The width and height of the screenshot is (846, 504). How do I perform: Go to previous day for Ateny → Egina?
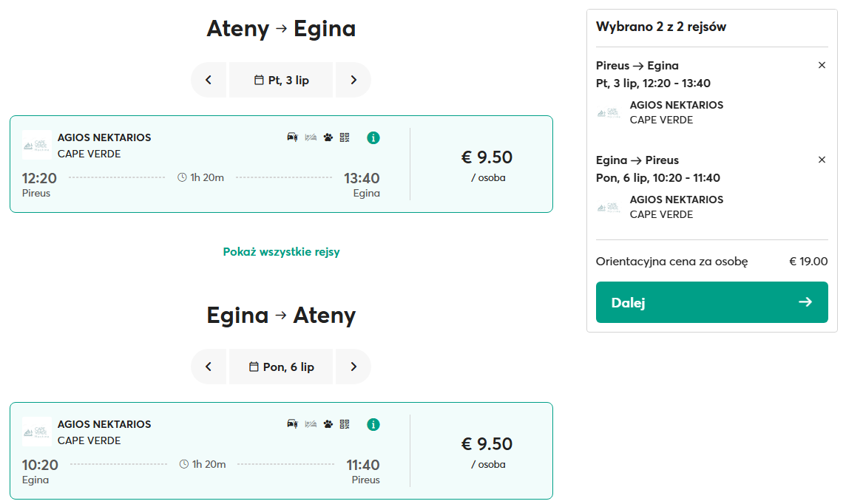click(209, 80)
